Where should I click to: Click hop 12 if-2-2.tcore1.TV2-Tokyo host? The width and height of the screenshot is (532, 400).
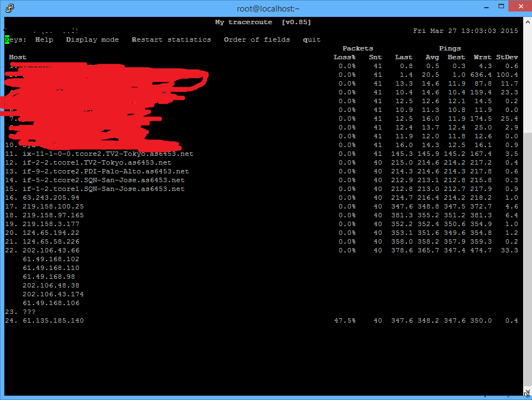coord(97,162)
